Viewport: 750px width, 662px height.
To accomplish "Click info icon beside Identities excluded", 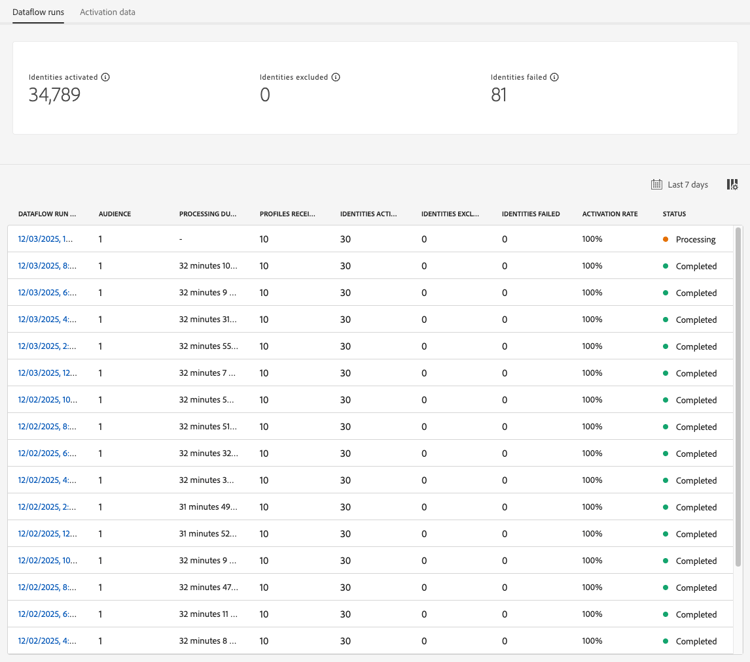I will point(336,77).
